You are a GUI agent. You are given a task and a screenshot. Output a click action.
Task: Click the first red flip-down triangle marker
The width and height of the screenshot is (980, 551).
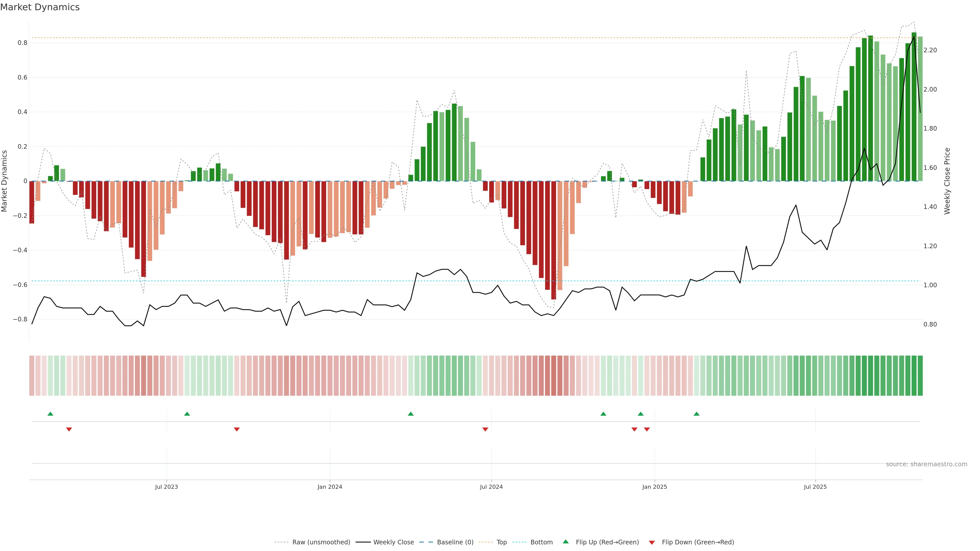(69, 429)
